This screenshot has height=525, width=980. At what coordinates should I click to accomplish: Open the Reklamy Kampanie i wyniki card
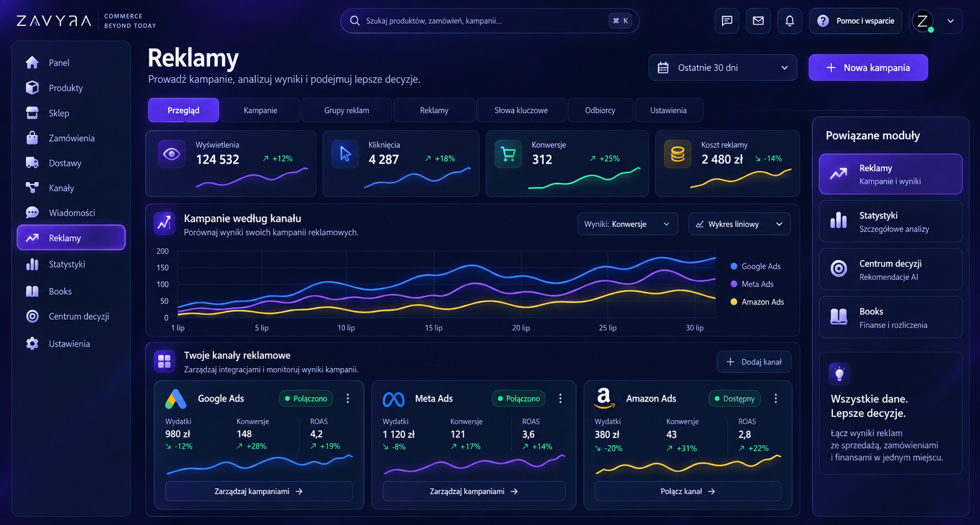point(891,174)
